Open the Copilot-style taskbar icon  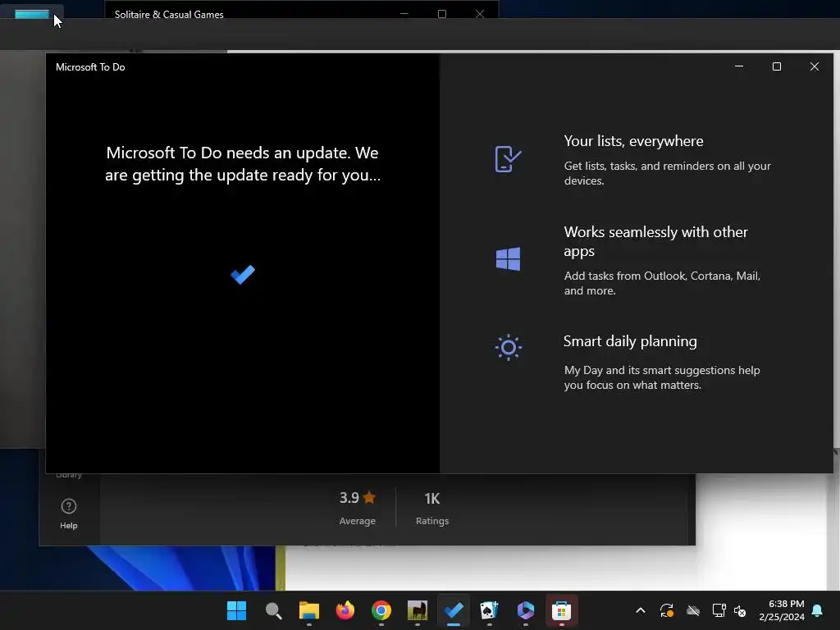click(526, 610)
